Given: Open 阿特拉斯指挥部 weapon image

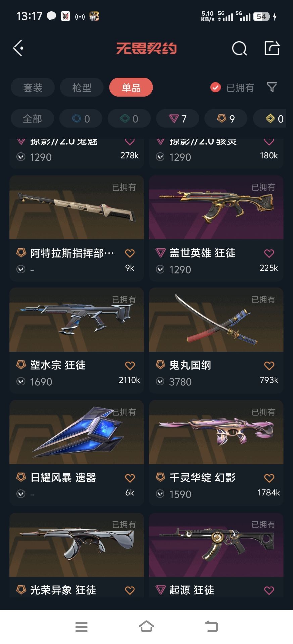Looking at the screenshot, I should (x=77, y=207).
